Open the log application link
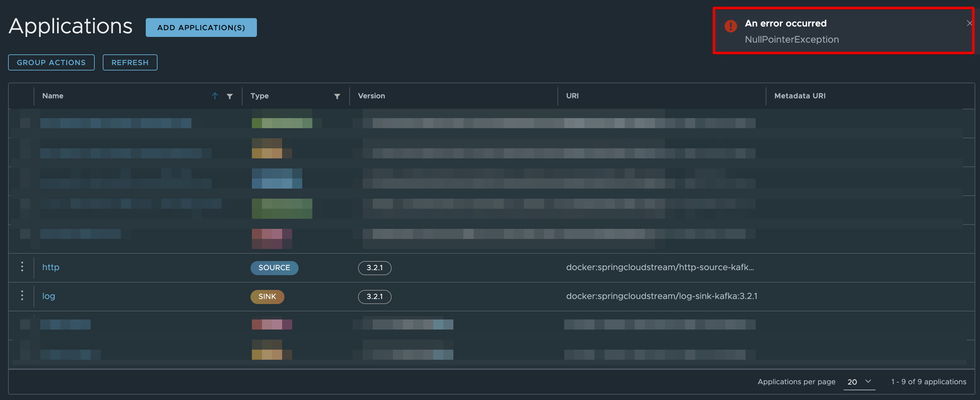 (48, 296)
